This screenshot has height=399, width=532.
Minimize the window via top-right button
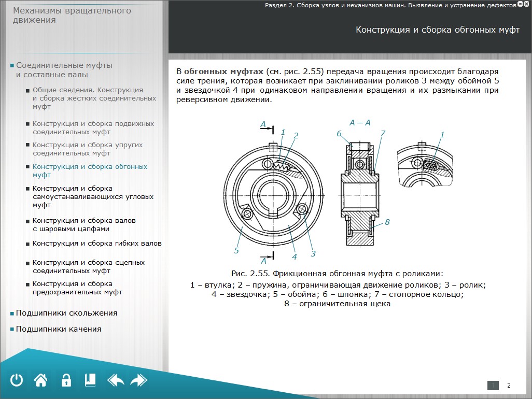520,4
